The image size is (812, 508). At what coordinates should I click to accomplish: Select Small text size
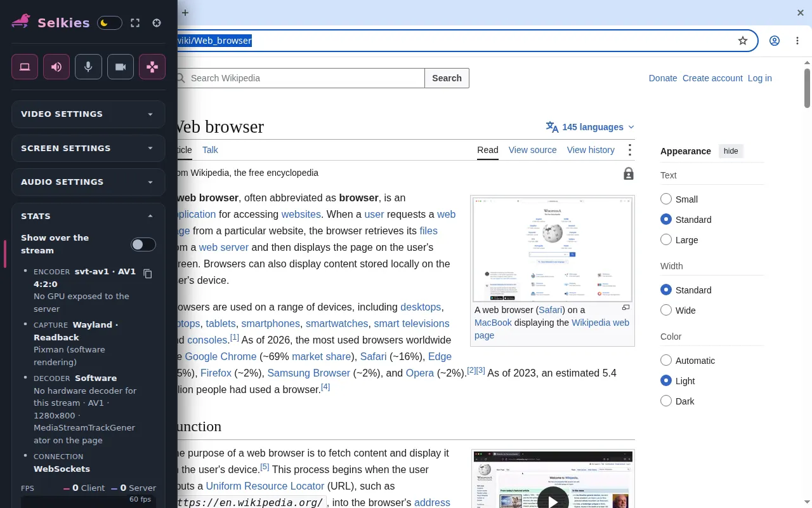coord(666,199)
